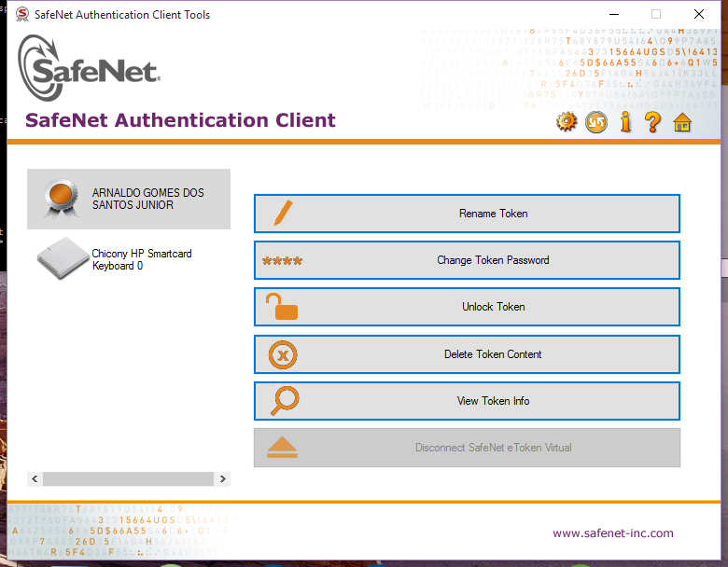Screen dimensions: 728x567
Task: Click the Refresh circular arrows icon
Action: (596, 122)
